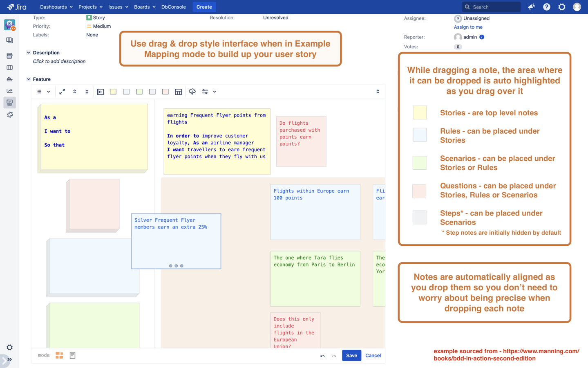
Task: Collapse the Feature section
Action: pyautogui.click(x=29, y=79)
